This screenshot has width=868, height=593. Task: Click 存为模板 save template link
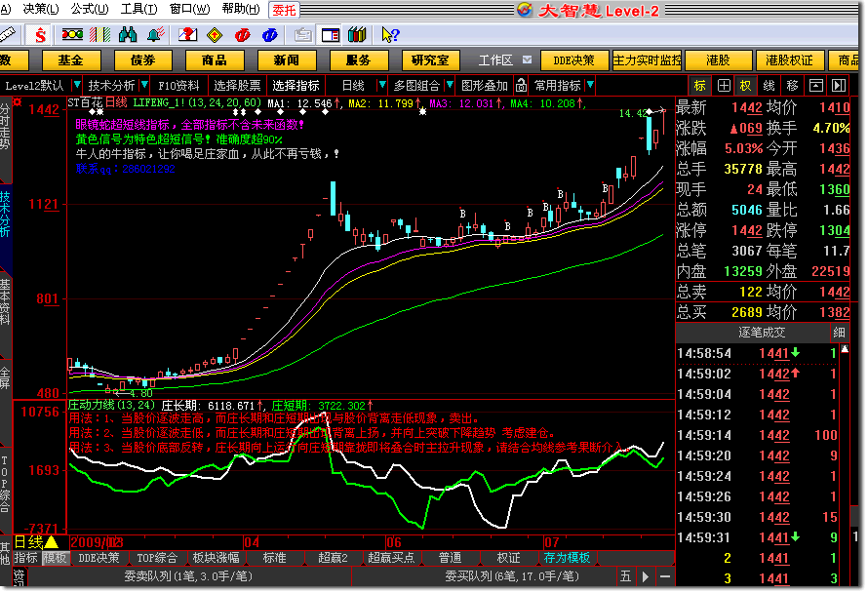point(567,558)
